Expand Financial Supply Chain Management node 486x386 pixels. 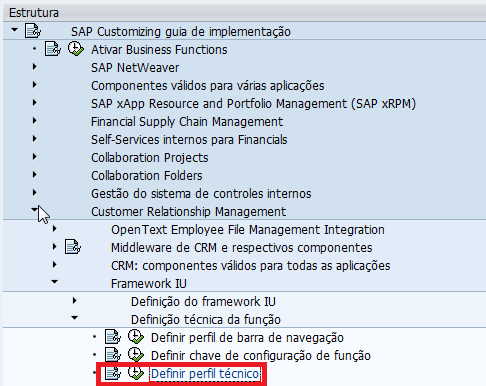(x=34, y=121)
